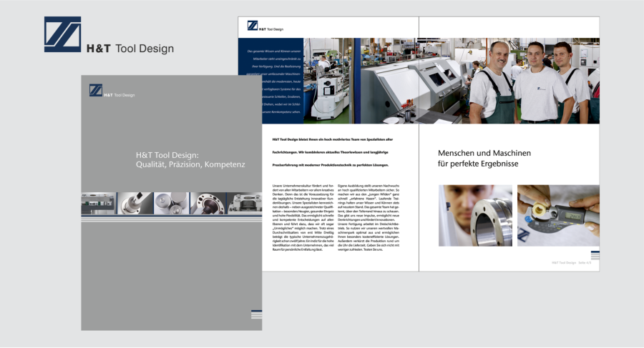Image resolution: width=644 pixels, height=348 pixels.
Task: Click the photo of three workers in overalls
Action: (509, 81)
